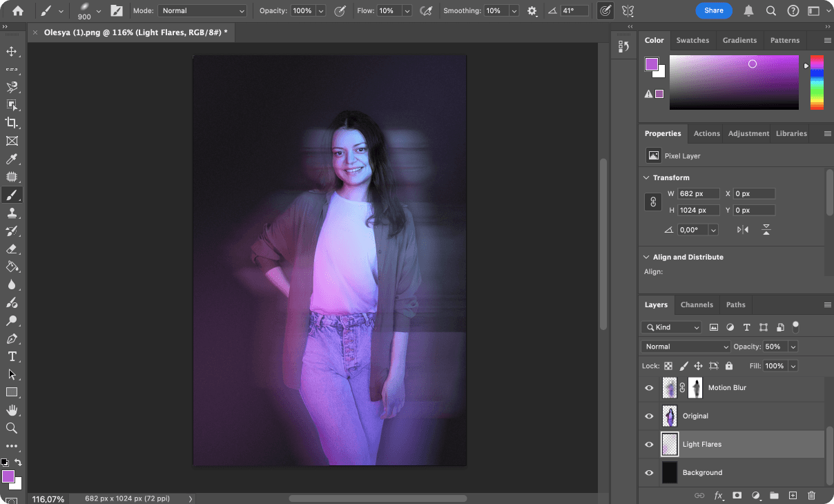Hide the Background layer
Viewport: 834px width, 504px height.
tap(648, 472)
